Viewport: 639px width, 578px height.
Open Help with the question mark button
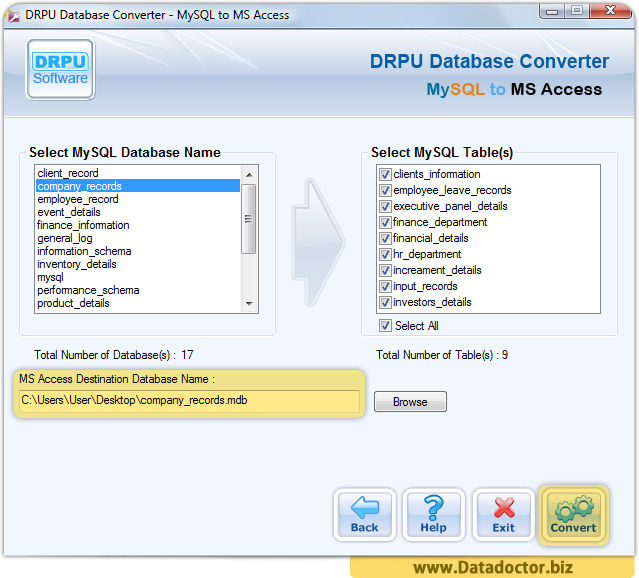(434, 515)
